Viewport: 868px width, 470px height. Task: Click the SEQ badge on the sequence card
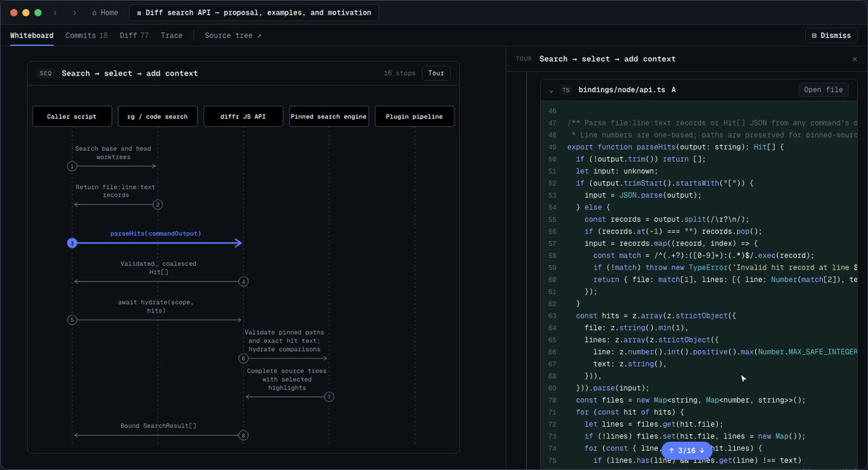coord(46,74)
